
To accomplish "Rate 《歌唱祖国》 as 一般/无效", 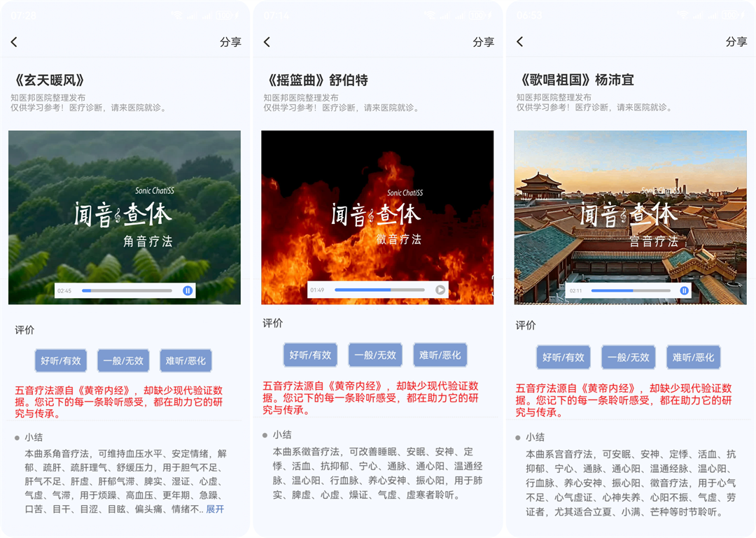I will (628, 358).
